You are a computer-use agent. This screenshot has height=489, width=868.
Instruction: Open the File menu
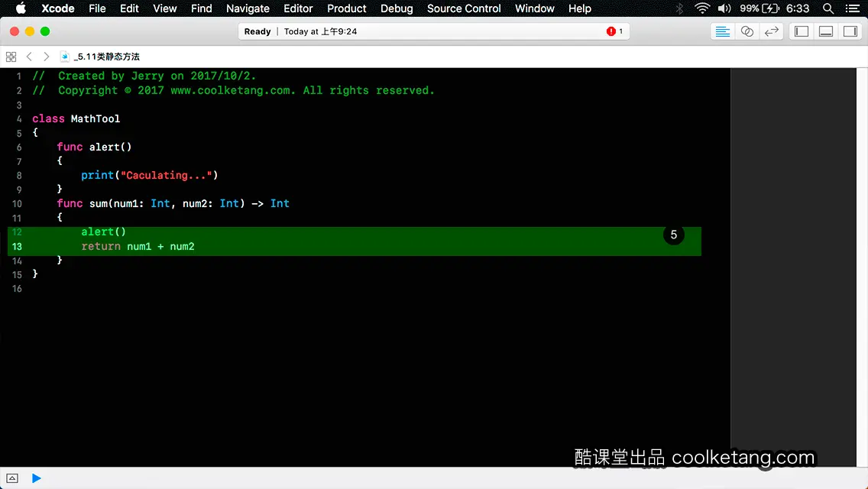tap(97, 8)
